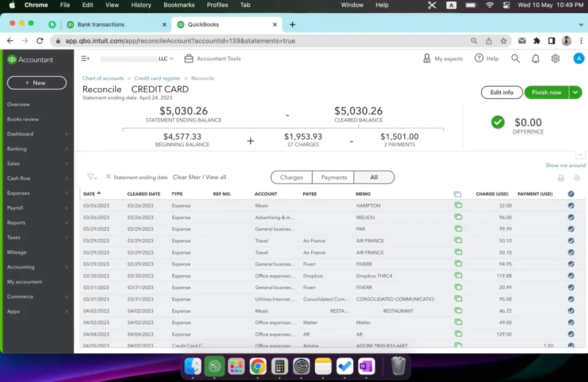Sort by the DATE column header
Viewport: 588px width, 382px height.
click(91, 194)
